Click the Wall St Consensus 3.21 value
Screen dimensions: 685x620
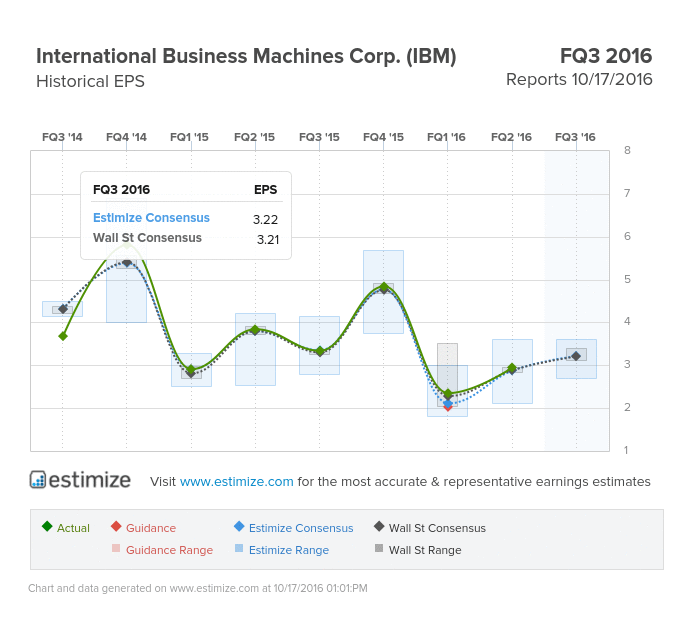(x=268, y=239)
